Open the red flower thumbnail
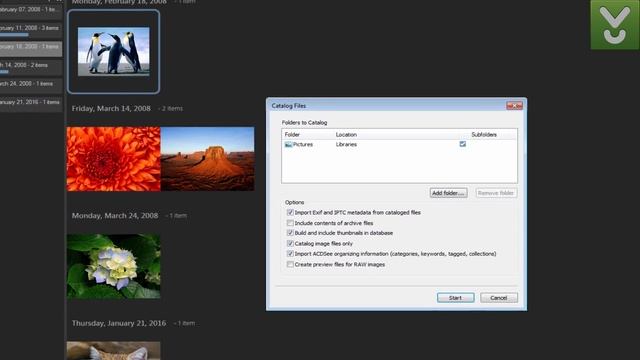The width and height of the screenshot is (640, 360). coord(113,159)
